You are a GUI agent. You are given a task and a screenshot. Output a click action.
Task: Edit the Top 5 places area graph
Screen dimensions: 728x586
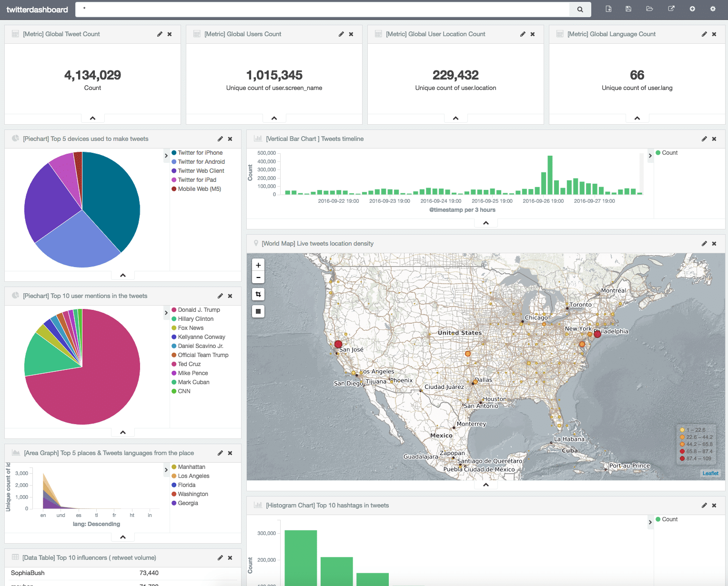point(220,453)
